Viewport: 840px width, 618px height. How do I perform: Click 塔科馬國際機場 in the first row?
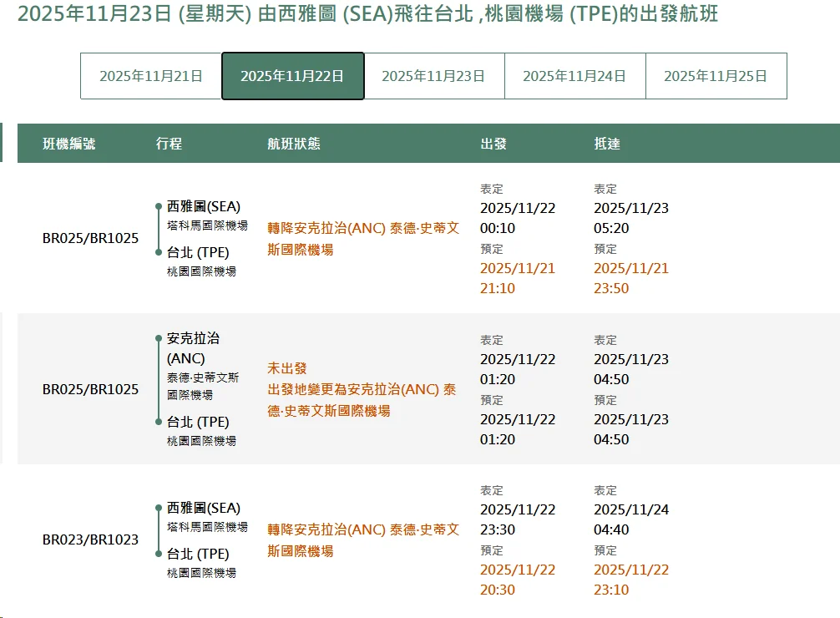pos(207,225)
